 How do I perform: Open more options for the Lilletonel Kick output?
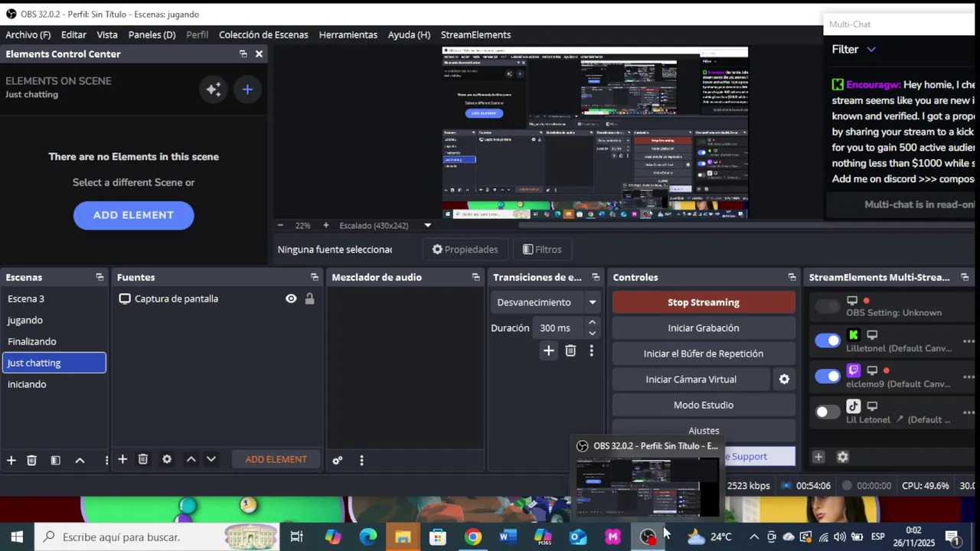click(969, 341)
